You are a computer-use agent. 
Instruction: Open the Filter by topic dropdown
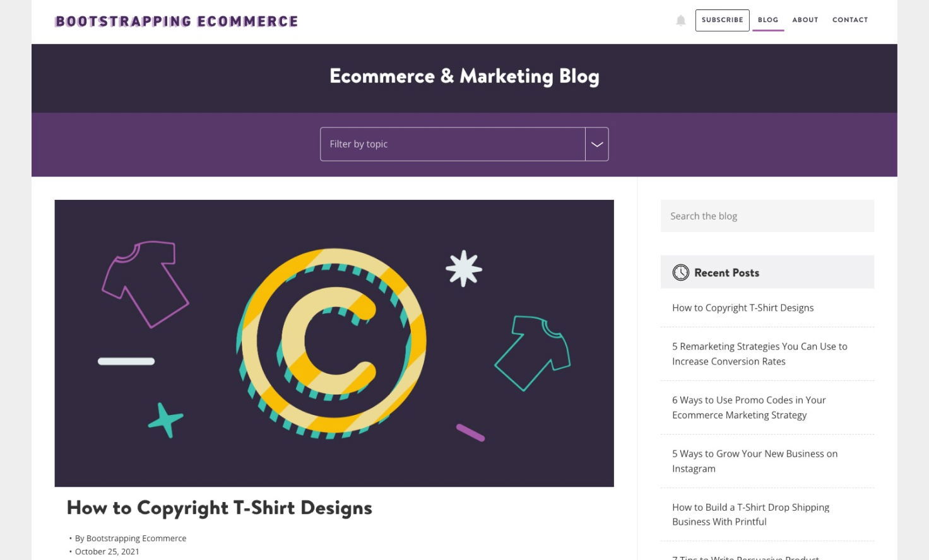(x=452, y=144)
